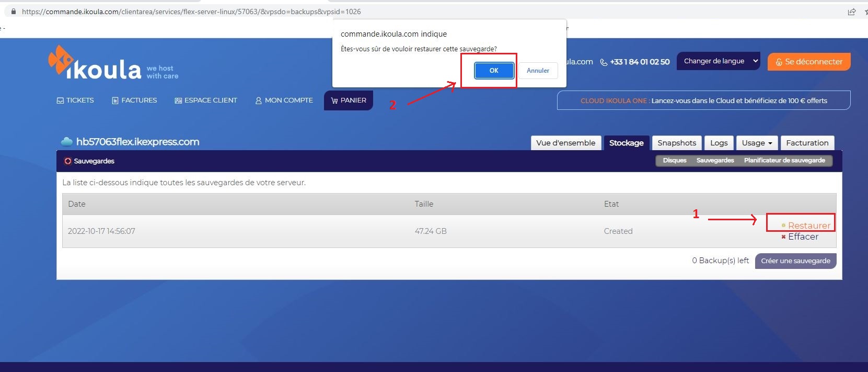Screen dimensions: 868x372
Task: Click Effacer to delete the backup
Action: [803, 236]
